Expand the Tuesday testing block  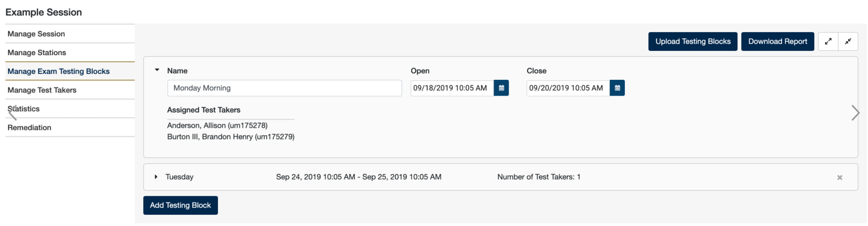[156, 177]
